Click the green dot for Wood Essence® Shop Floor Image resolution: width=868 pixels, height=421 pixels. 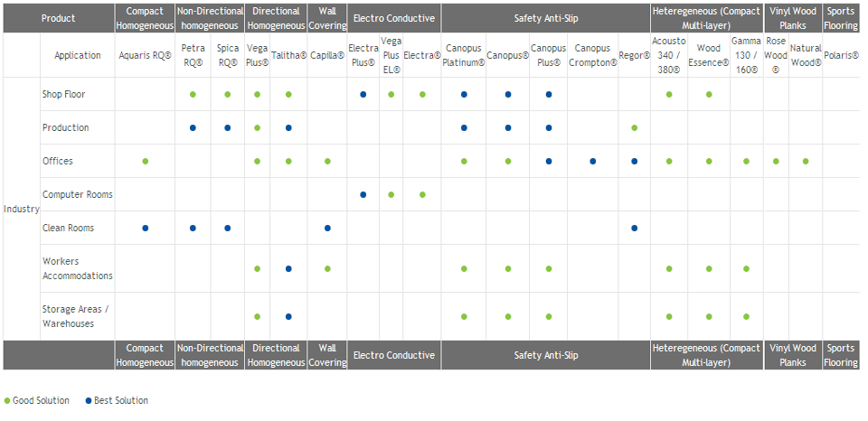[x=709, y=95]
